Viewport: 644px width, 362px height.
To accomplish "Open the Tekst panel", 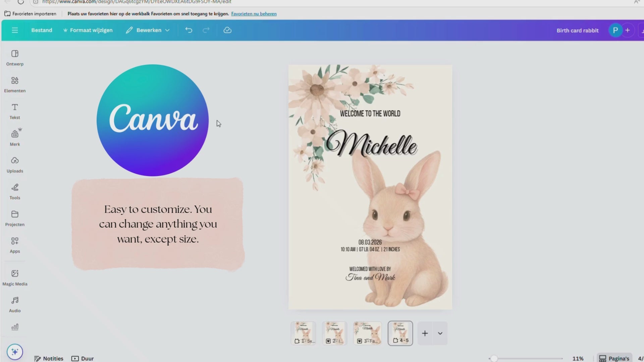I will 15,112.
